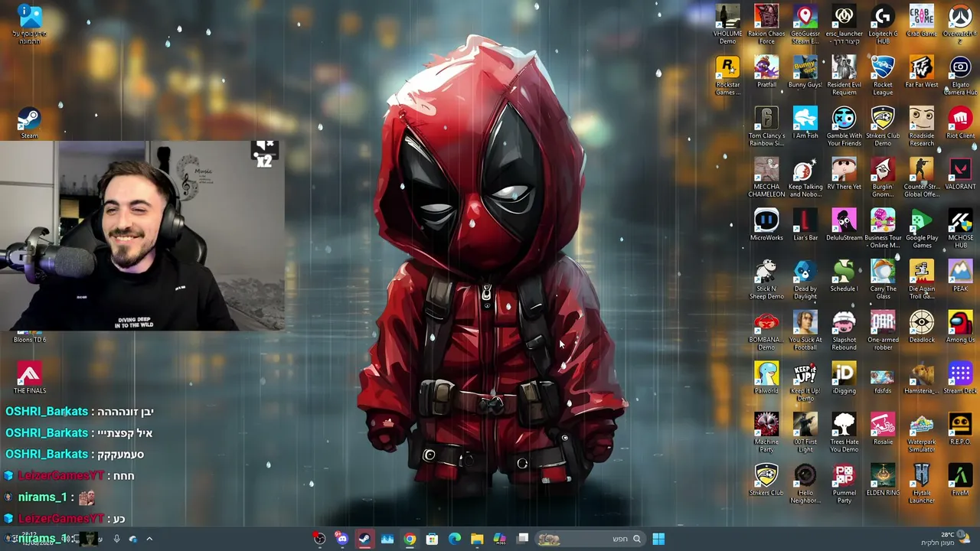The width and height of the screenshot is (980, 551).
Task: Click the Bunny Guys! desktop shortcut
Action: click(805, 72)
